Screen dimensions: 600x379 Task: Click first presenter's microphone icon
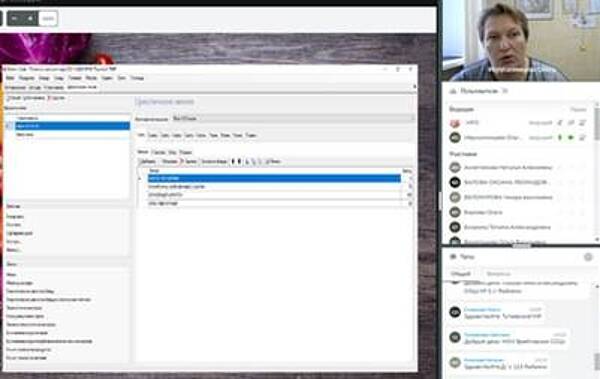pos(560,123)
